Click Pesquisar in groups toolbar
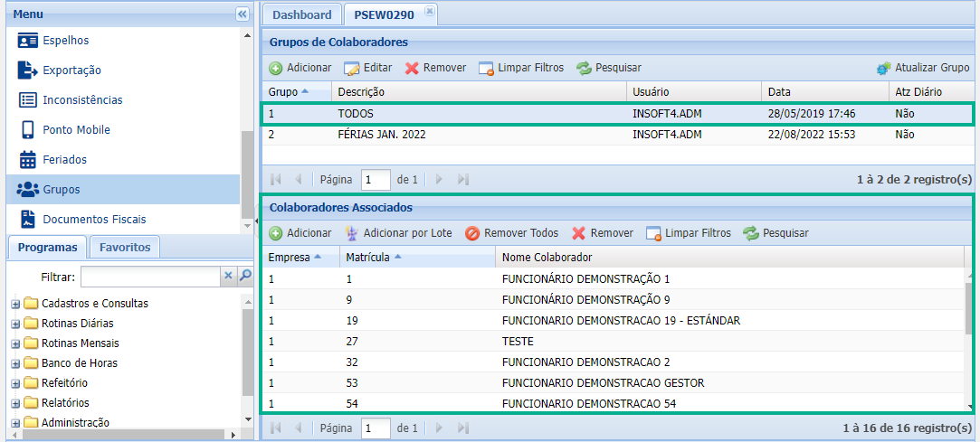Viewport: 980px width, 442px height. coord(609,68)
